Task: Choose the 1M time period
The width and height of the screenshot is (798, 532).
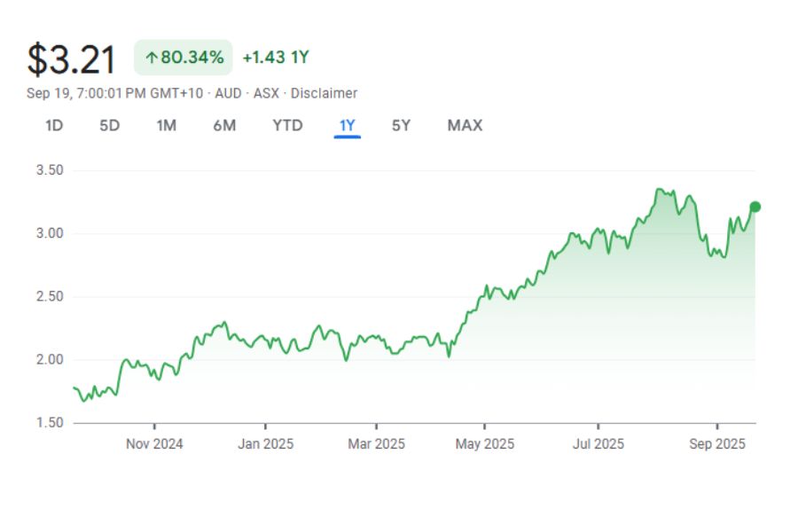Action: click(166, 126)
